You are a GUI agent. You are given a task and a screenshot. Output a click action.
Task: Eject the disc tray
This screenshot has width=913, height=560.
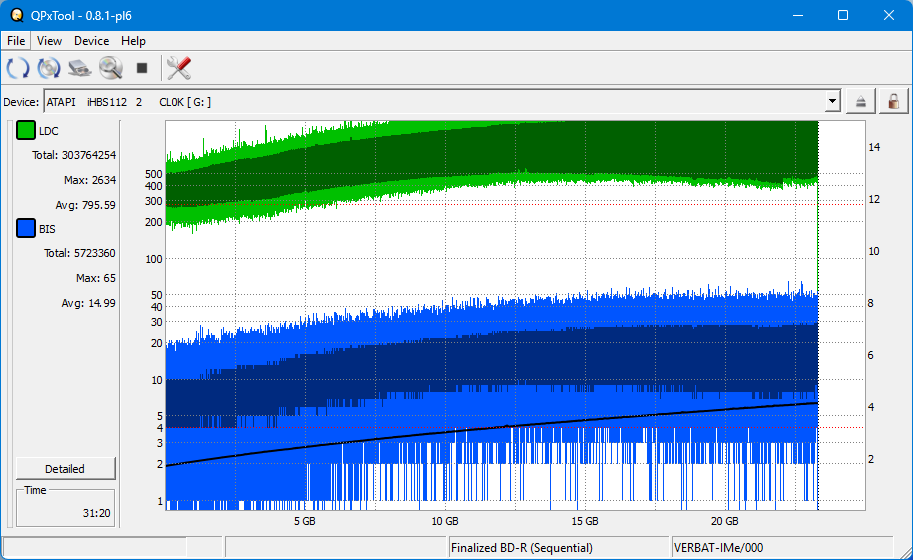pos(860,101)
